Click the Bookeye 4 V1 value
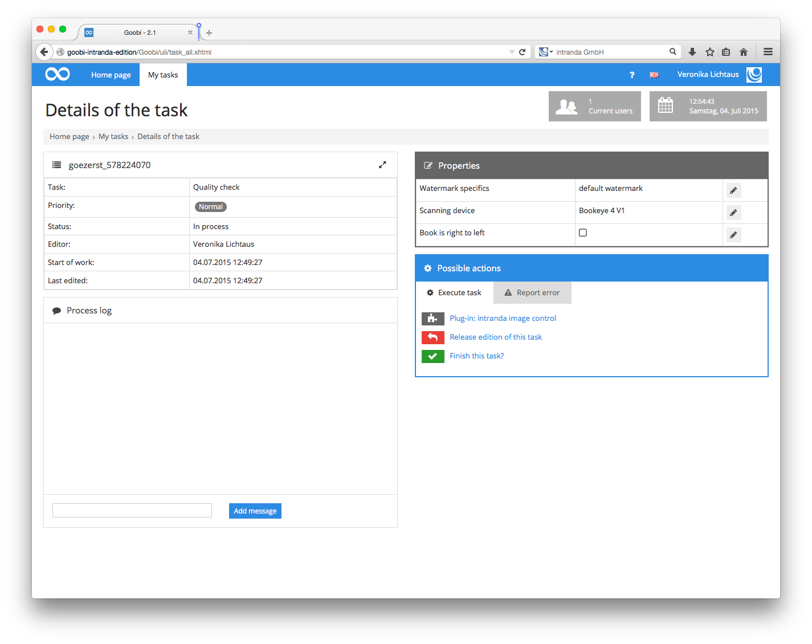The width and height of the screenshot is (812, 644). pyautogui.click(x=602, y=211)
